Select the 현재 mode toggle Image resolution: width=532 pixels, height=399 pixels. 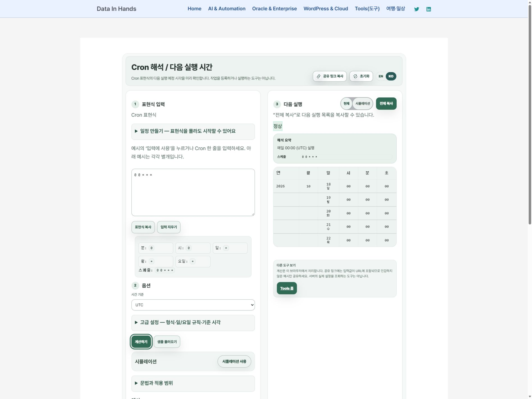click(x=346, y=104)
